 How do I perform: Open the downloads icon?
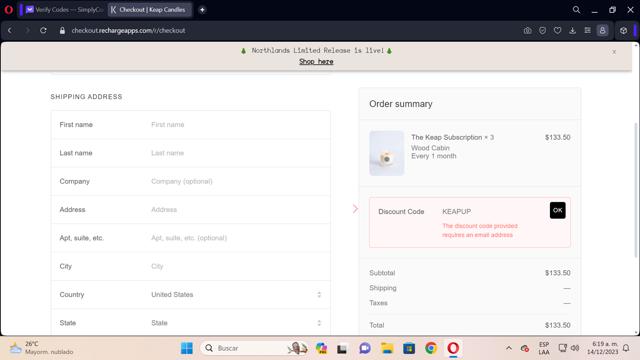[x=572, y=31]
